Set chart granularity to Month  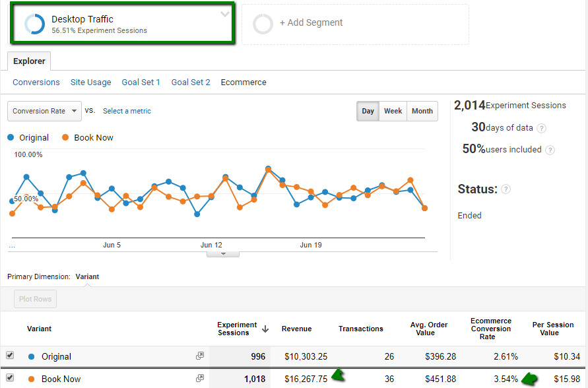point(422,111)
